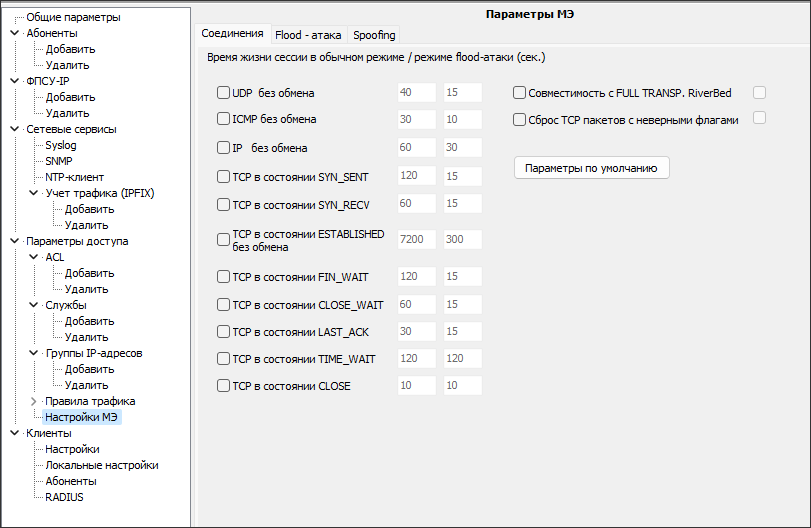Screen dimensions: 811x528
Task: Expand the Правила трафика tree node
Action: [33, 401]
